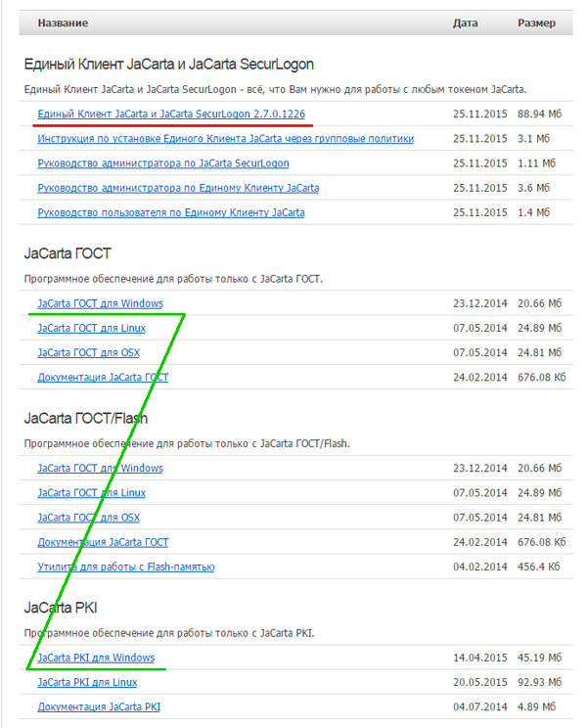The width and height of the screenshot is (587, 728).
Task: Select the date 14.04.2015
Action: [x=480, y=658]
